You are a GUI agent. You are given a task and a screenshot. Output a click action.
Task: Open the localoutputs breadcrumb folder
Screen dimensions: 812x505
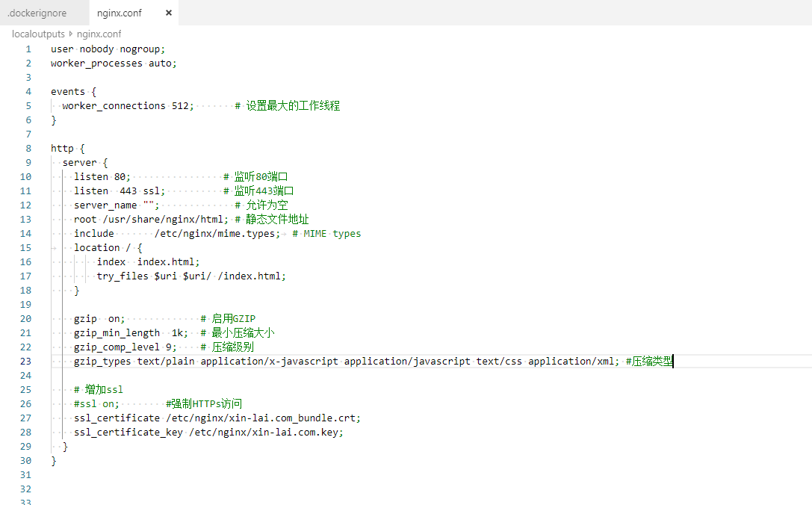pos(38,34)
